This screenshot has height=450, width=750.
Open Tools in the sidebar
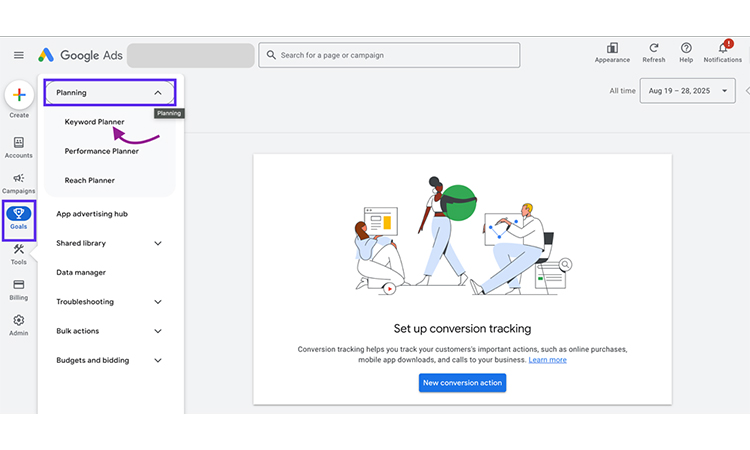click(x=19, y=254)
